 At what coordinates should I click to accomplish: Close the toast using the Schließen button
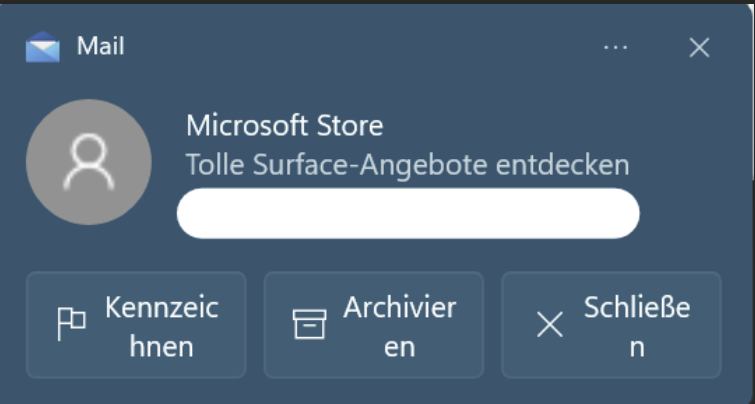click(611, 325)
